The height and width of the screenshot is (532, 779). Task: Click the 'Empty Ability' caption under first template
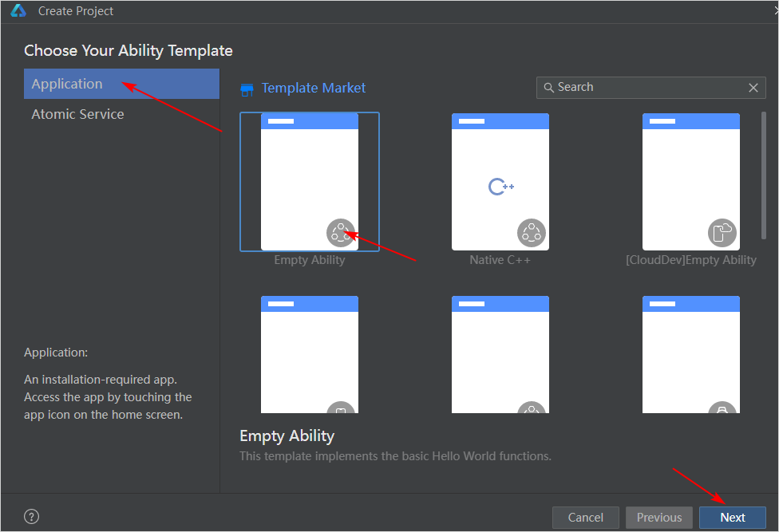click(x=310, y=260)
